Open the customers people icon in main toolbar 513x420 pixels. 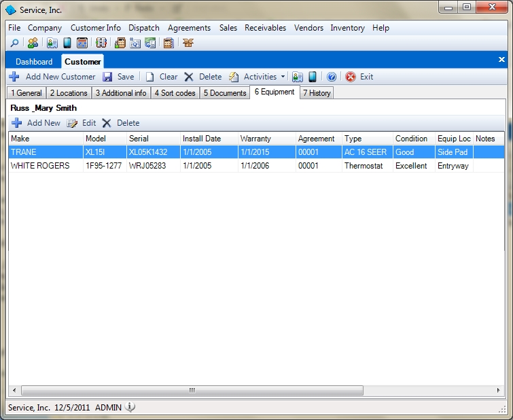point(33,43)
